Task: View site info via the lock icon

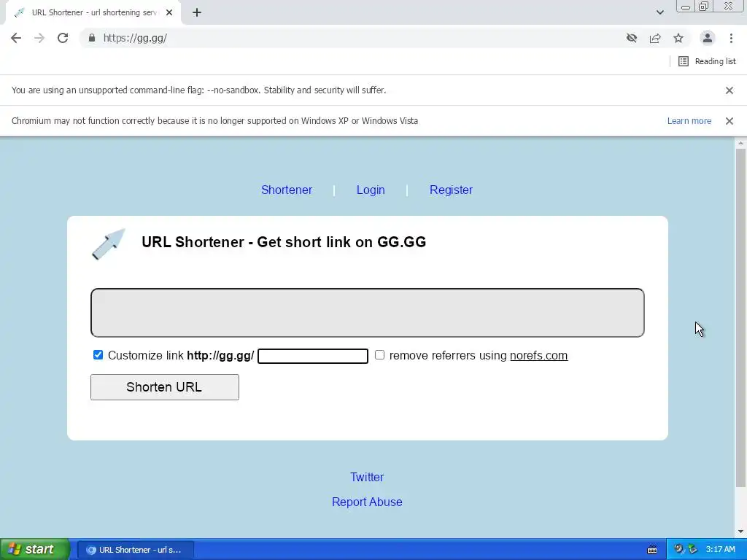Action: pos(92,38)
